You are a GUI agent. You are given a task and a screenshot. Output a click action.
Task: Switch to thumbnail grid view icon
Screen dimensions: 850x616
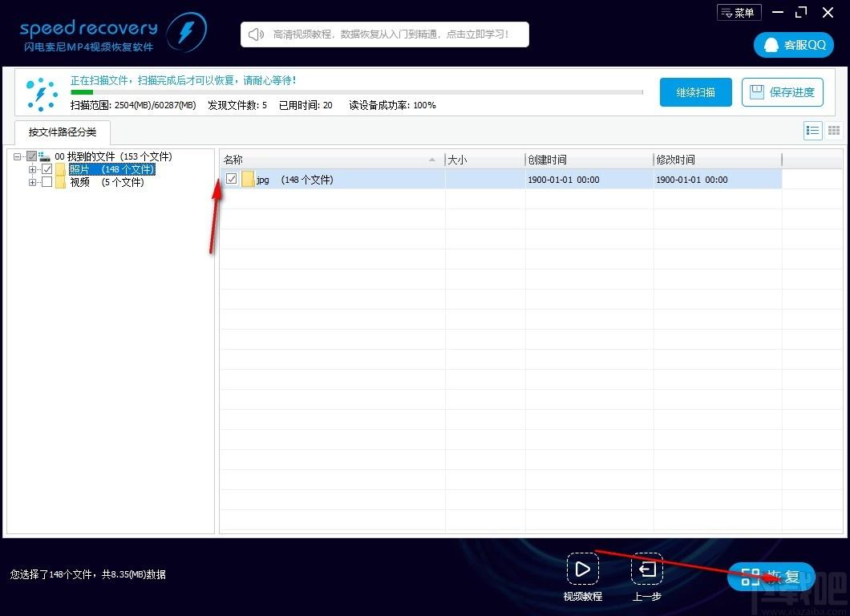tap(834, 131)
